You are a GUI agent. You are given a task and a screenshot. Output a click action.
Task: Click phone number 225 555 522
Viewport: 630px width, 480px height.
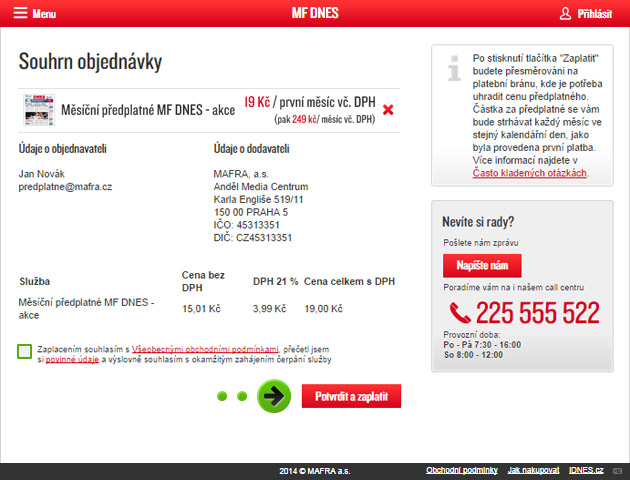(538, 313)
